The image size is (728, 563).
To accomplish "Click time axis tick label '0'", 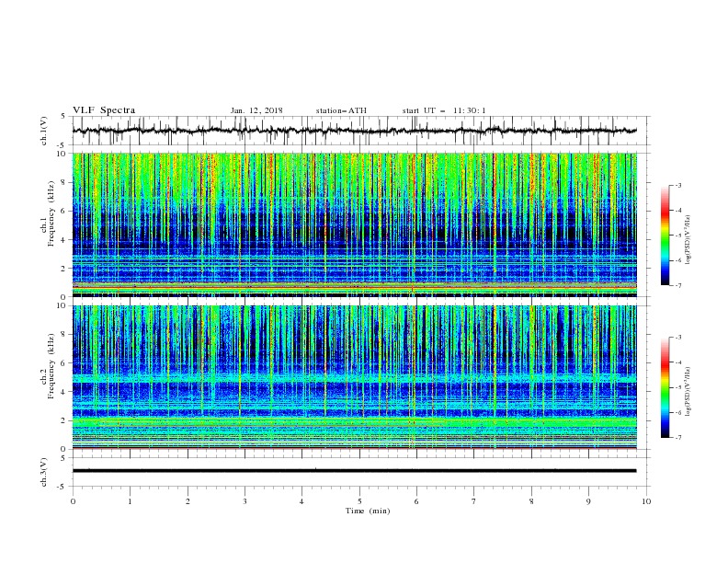I will 73,501.
